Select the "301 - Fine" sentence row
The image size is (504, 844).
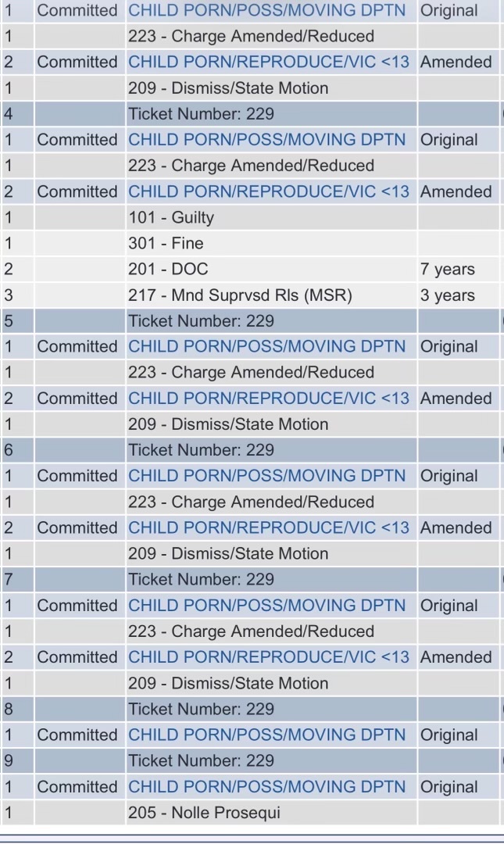pyautogui.click(x=155, y=243)
